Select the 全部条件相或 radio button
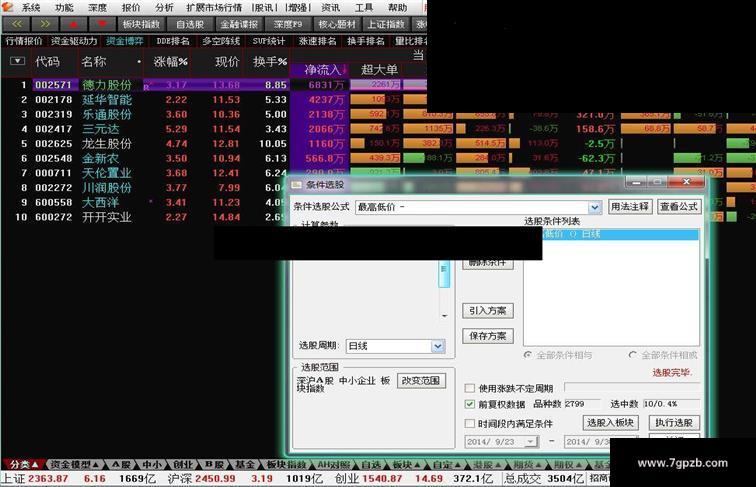 pyautogui.click(x=633, y=355)
